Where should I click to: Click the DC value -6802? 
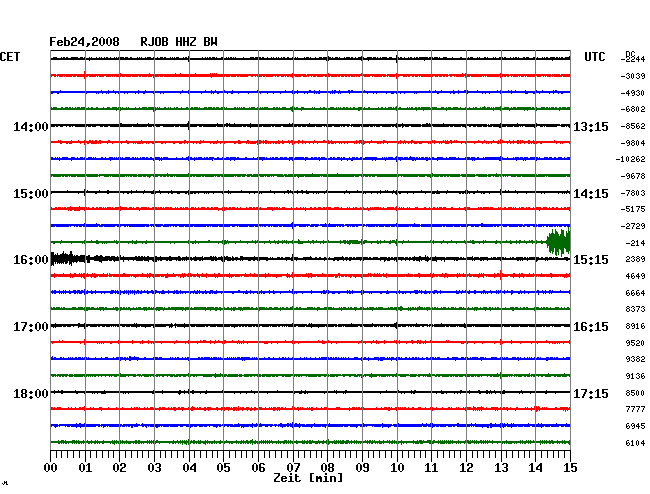pos(633,109)
